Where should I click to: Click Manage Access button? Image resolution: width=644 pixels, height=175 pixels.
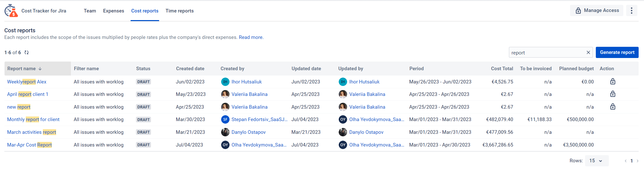click(x=597, y=10)
